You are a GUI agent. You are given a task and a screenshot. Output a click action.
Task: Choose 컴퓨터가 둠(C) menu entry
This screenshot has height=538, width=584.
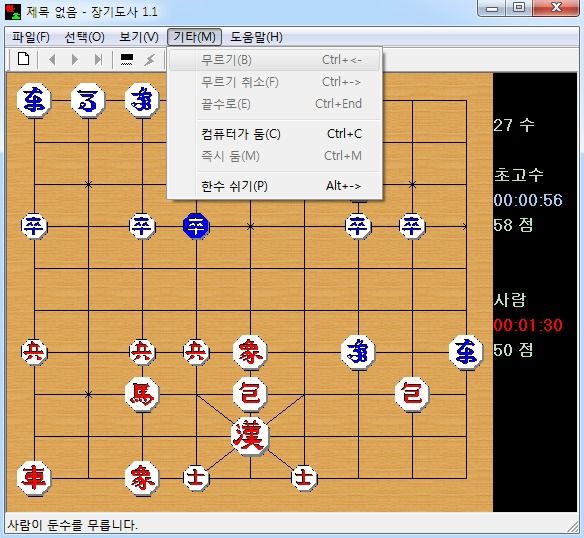(275, 134)
